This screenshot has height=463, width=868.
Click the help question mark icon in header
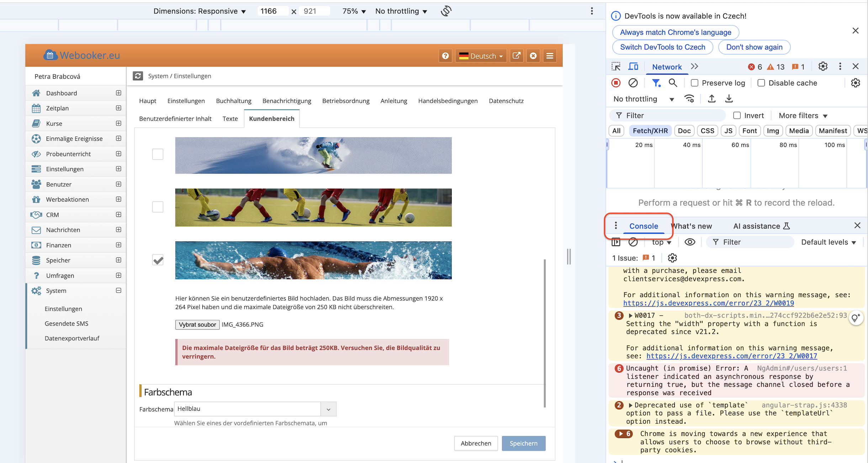(445, 56)
